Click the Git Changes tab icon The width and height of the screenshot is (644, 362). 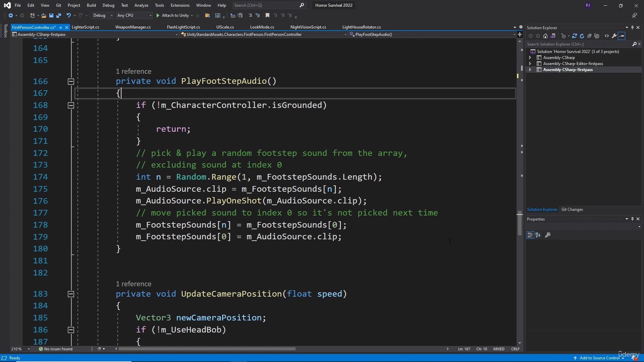point(572,209)
